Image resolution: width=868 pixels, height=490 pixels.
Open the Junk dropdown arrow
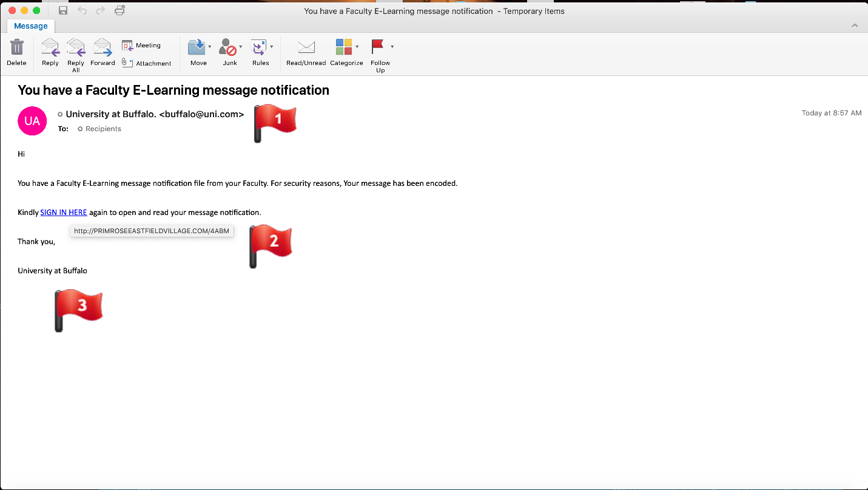click(241, 47)
